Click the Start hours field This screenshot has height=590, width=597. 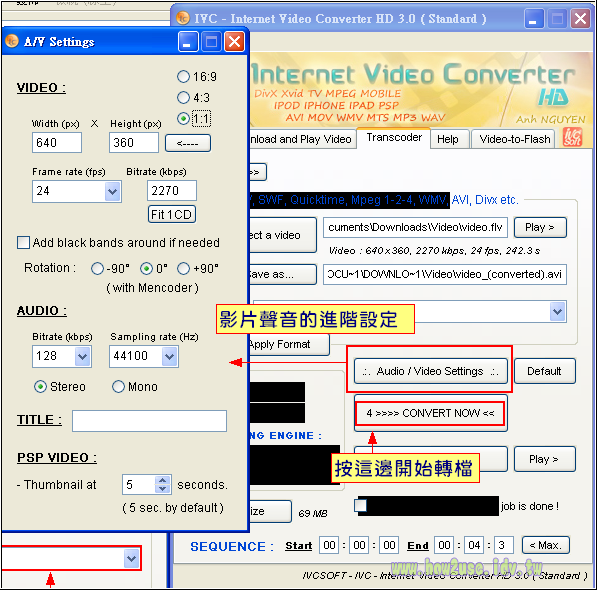(329, 545)
